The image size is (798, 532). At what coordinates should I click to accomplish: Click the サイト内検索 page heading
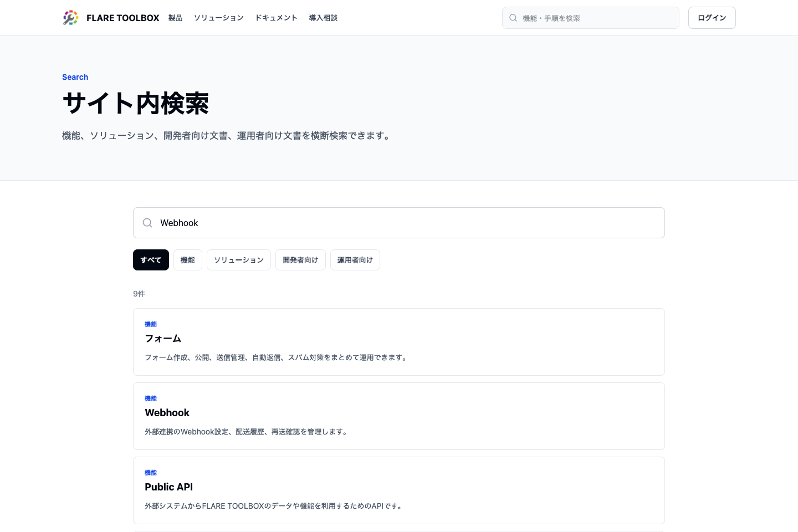click(135, 104)
